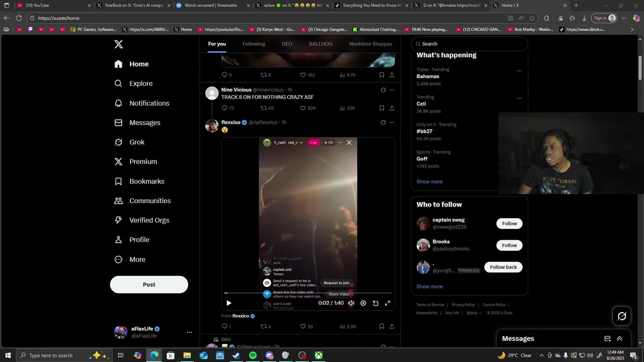
Task: Switch to the Nextdoor Steppas tab
Action: click(x=371, y=44)
